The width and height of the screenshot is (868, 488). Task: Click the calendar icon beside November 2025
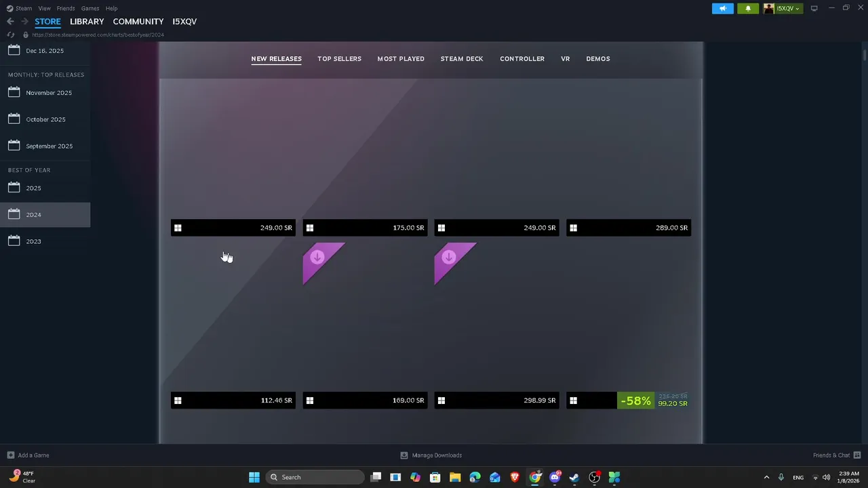(14, 92)
